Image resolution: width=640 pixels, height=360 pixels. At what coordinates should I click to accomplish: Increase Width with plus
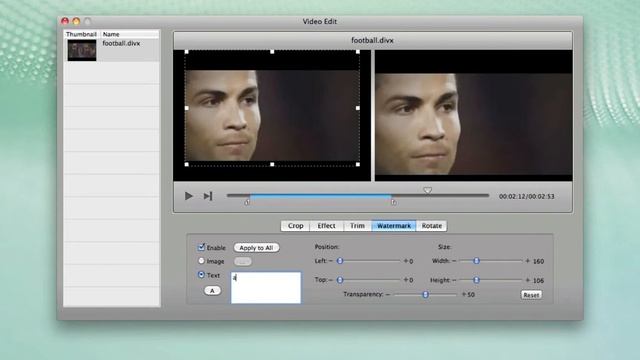[x=527, y=261]
